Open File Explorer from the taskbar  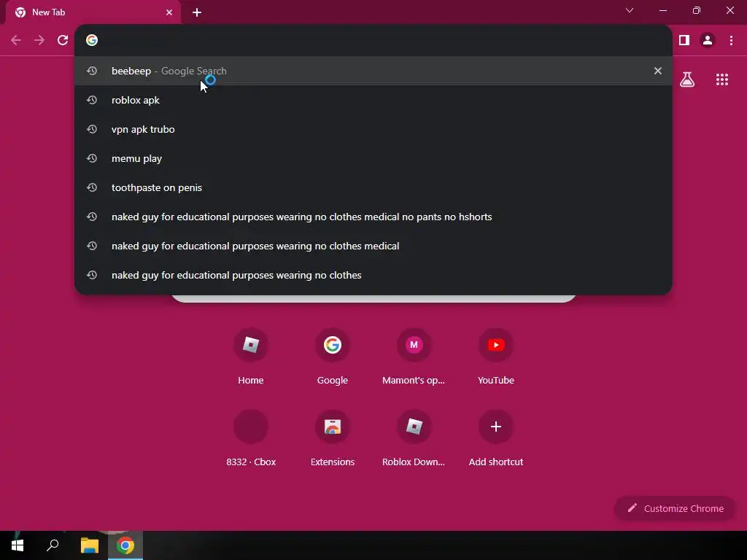[x=89, y=545]
